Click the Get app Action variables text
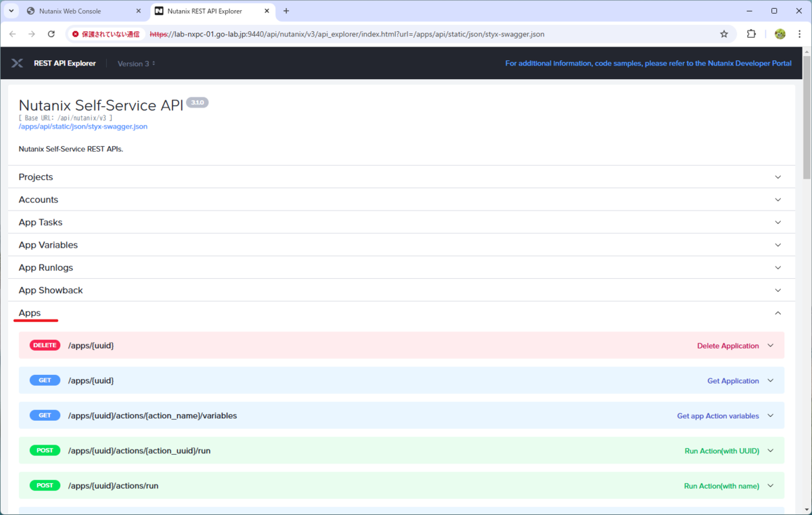 [718, 416]
